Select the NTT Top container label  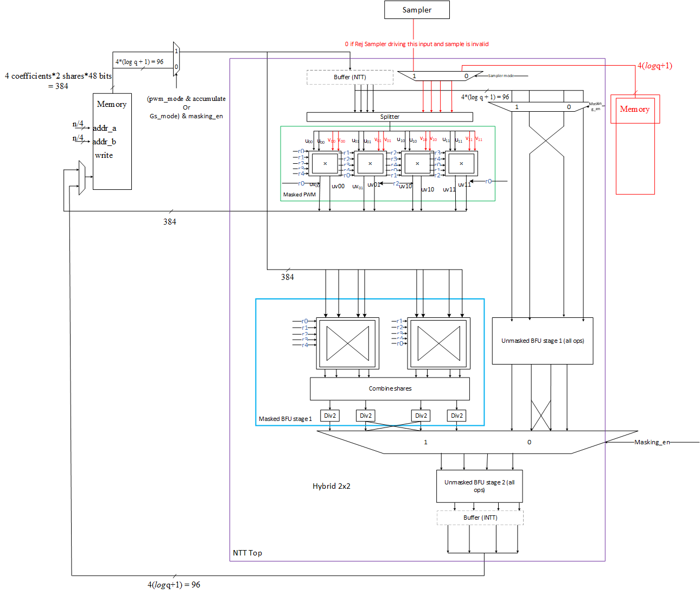247,553
